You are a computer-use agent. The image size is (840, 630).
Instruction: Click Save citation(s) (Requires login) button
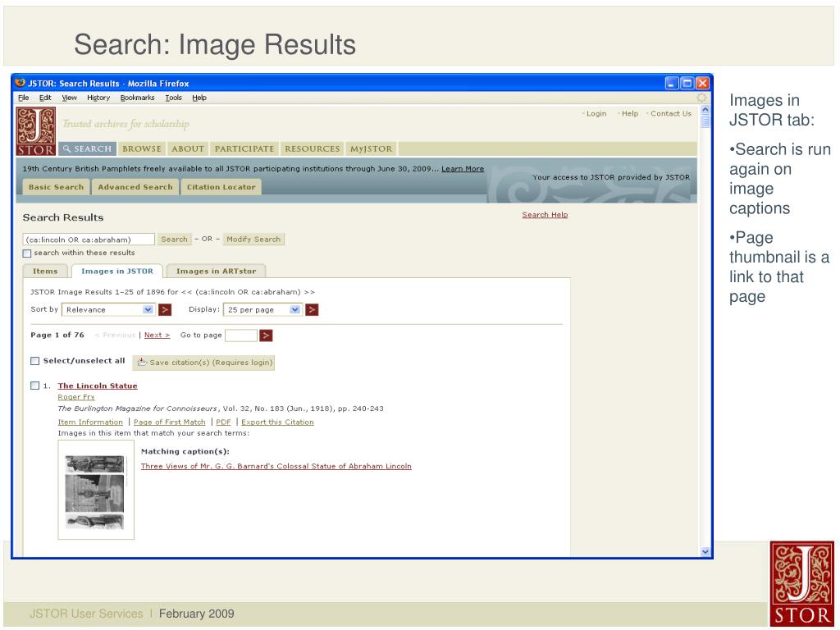point(203,362)
